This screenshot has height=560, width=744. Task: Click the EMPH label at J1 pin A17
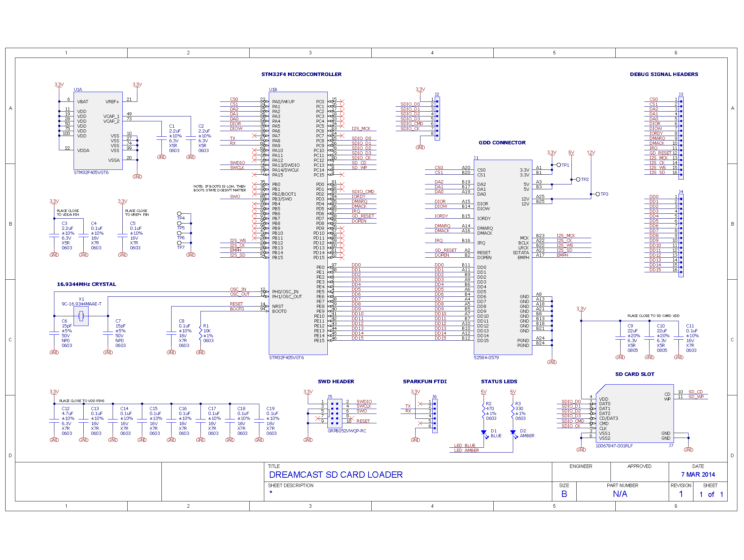pos(562,255)
